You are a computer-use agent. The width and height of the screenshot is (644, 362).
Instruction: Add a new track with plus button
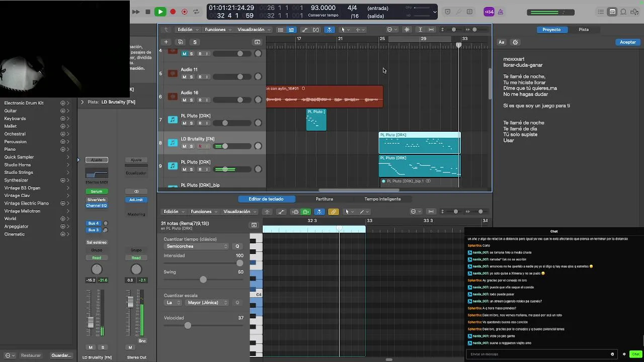pos(166,42)
